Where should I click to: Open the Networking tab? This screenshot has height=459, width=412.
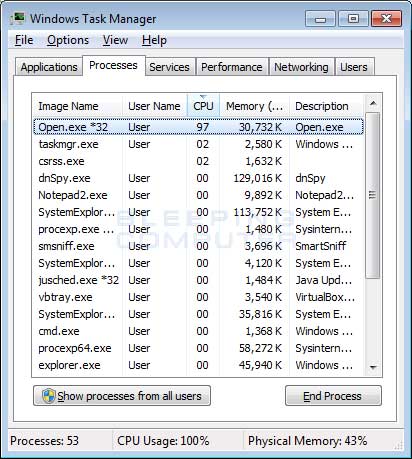point(301,67)
